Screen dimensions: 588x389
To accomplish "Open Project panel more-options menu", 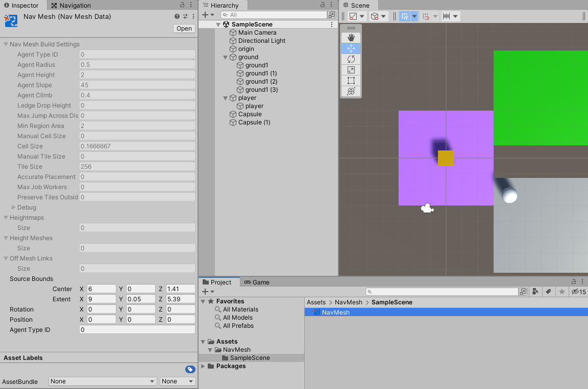I will point(582,281).
